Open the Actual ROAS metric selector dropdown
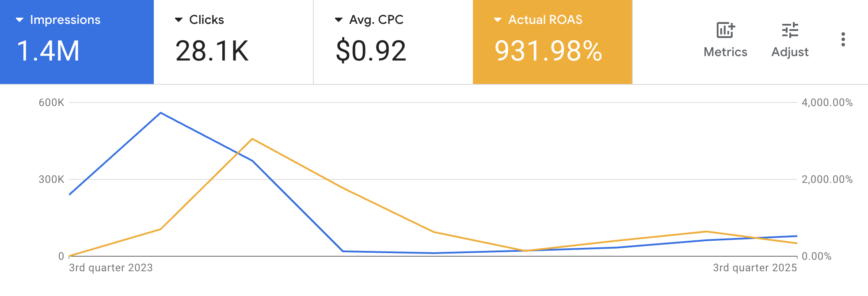 (x=499, y=19)
